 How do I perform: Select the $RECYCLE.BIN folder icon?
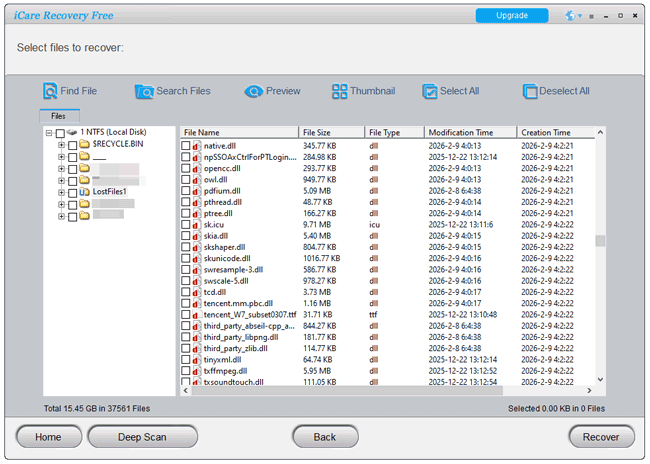coord(85,144)
